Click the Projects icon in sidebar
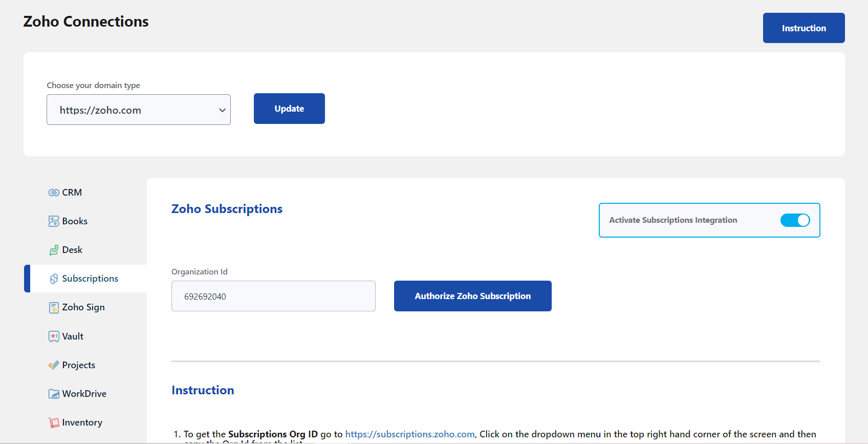868x444 pixels. [x=54, y=365]
